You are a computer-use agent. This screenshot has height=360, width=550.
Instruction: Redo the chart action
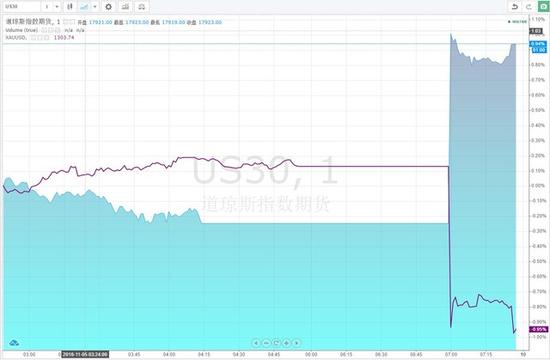(529, 6)
